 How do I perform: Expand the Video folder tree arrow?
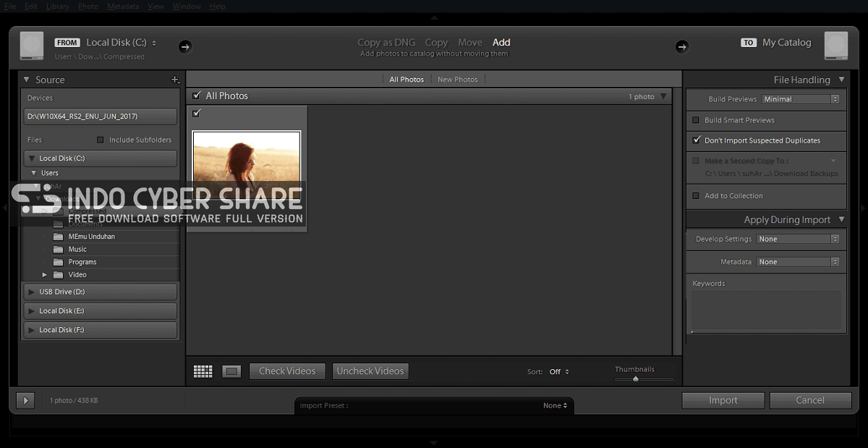pyautogui.click(x=45, y=275)
